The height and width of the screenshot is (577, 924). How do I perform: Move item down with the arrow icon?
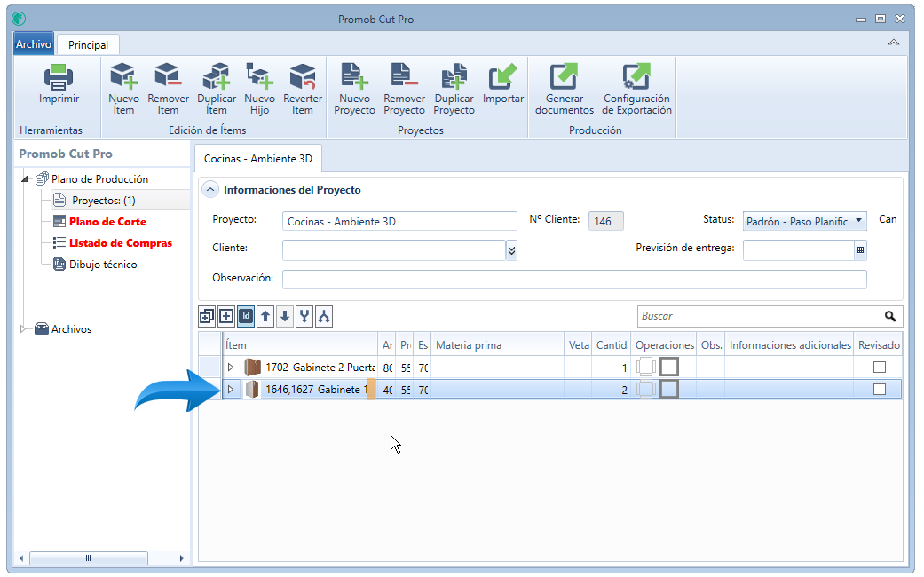pyautogui.click(x=285, y=317)
